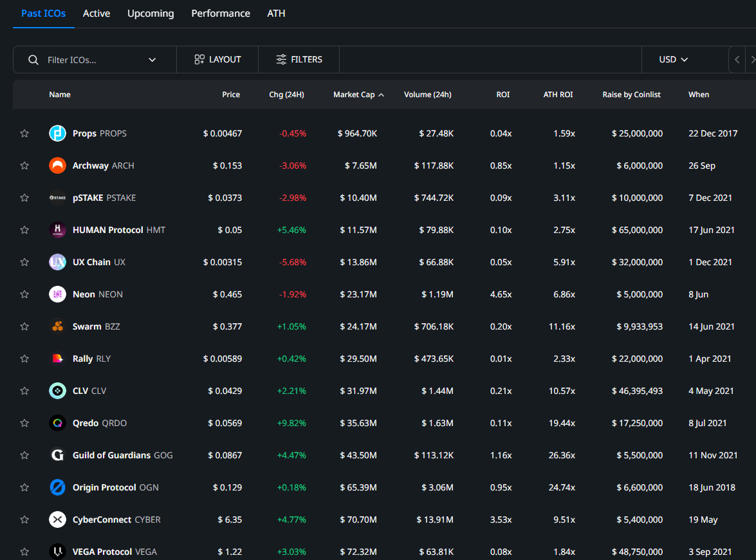Sort by Volume (24h) column header
Image resolution: width=756 pixels, height=560 pixels.
click(428, 95)
